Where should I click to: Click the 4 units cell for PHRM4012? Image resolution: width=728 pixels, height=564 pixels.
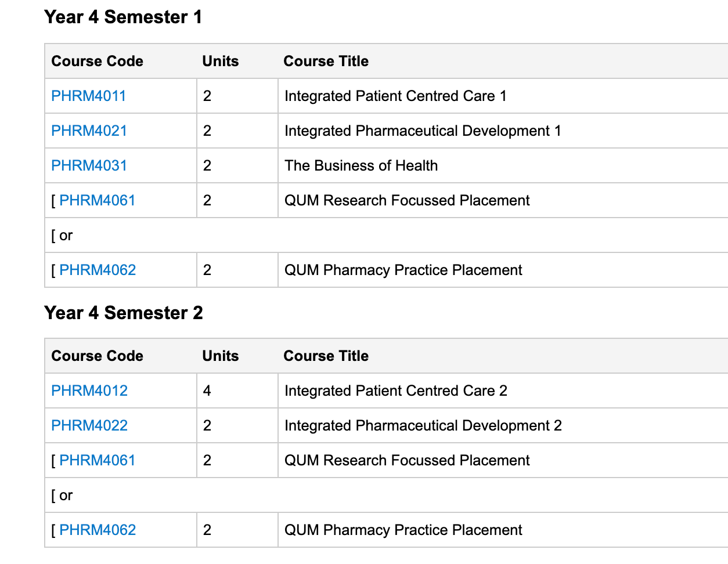click(x=207, y=391)
